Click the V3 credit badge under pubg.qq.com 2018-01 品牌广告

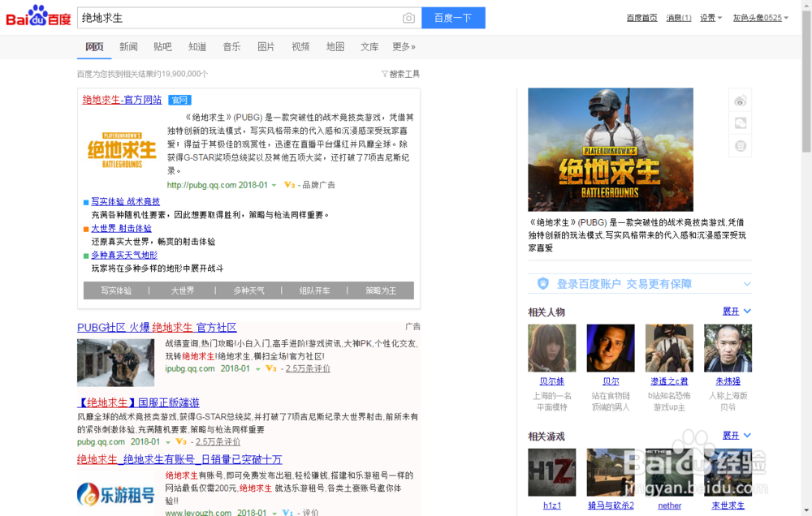(289, 185)
